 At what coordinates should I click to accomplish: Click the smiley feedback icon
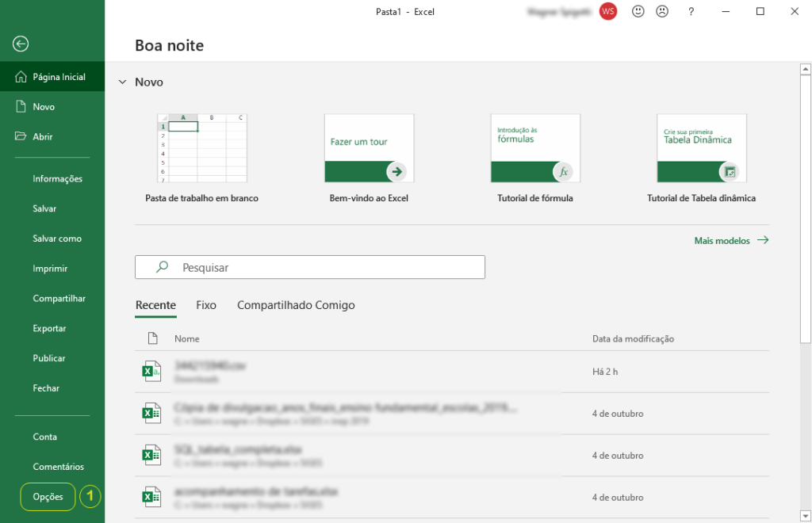point(638,11)
